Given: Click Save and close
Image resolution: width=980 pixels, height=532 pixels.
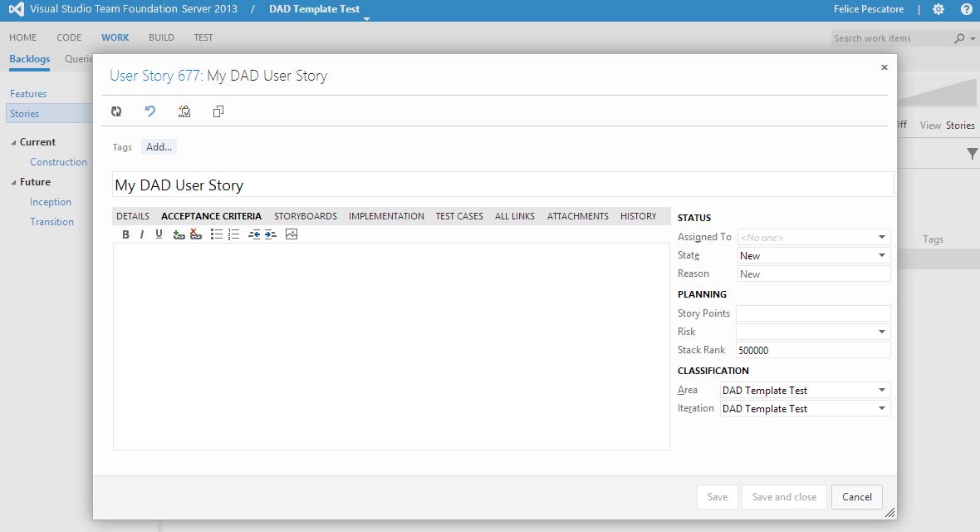Looking at the screenshot, I should tap(784, 497).
